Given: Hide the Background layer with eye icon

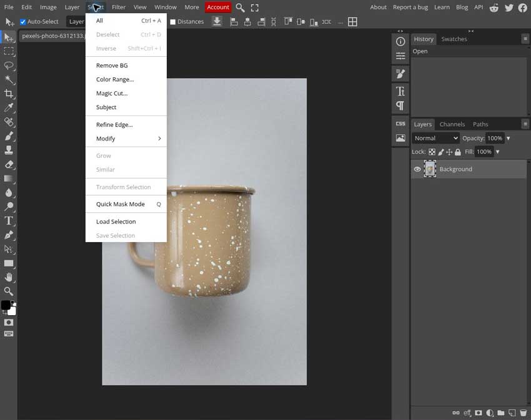Looking at the screenshot, I should [x=417, y=169].
